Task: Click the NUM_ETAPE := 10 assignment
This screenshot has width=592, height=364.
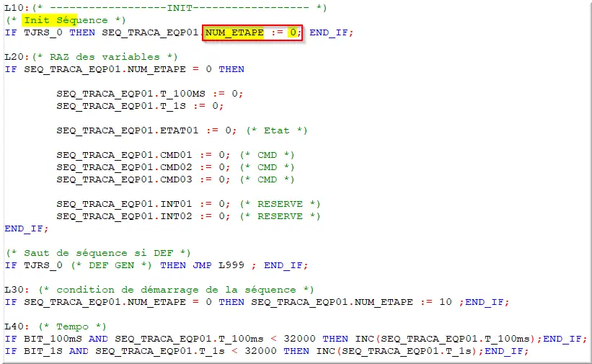Action: click(x=403, y=302)
